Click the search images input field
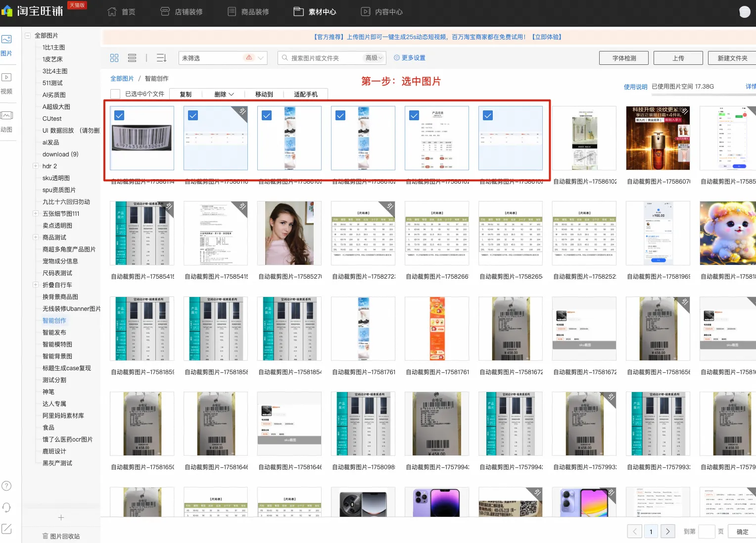Screen dimensions: 756x543 pyautogui.click(x=326, y=58)
